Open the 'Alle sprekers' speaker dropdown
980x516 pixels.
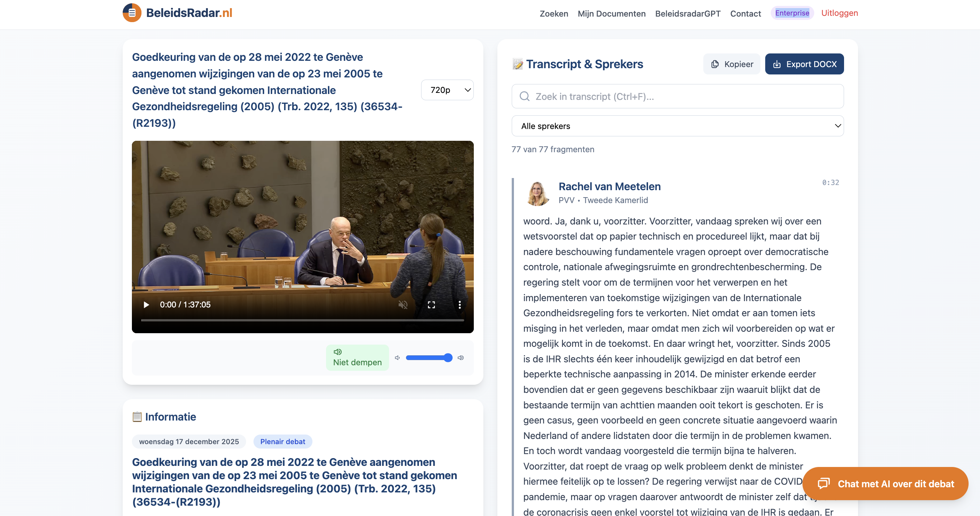pyautogui.click(x=678, y=126)
